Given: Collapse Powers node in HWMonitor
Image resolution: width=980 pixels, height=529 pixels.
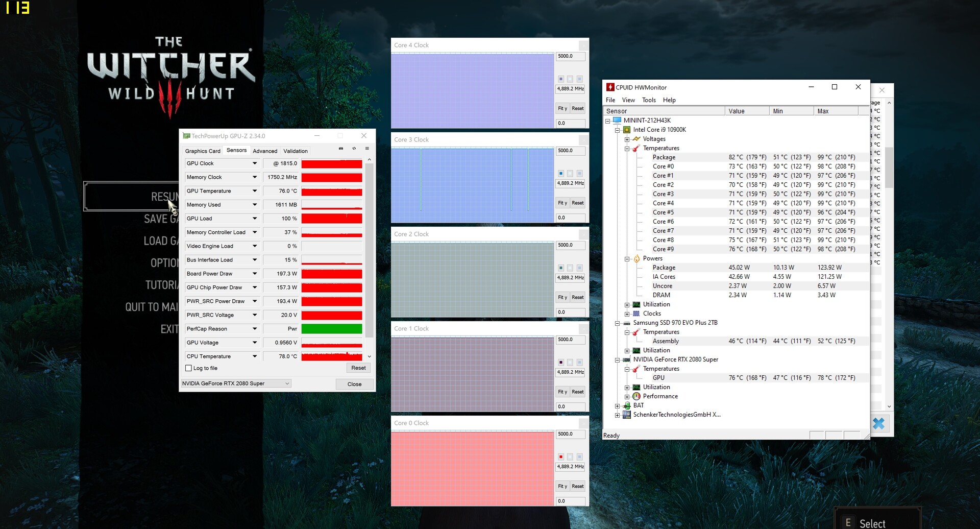Looking at the screenshot, I should [627, 259].
